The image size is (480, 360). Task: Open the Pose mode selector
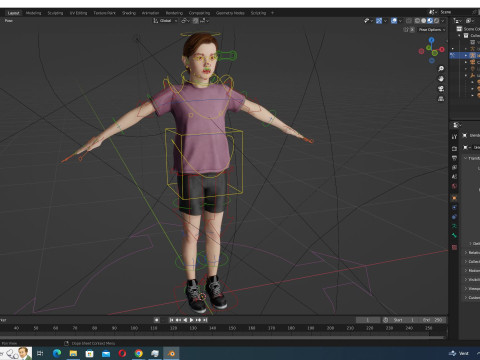coord(9,21)
